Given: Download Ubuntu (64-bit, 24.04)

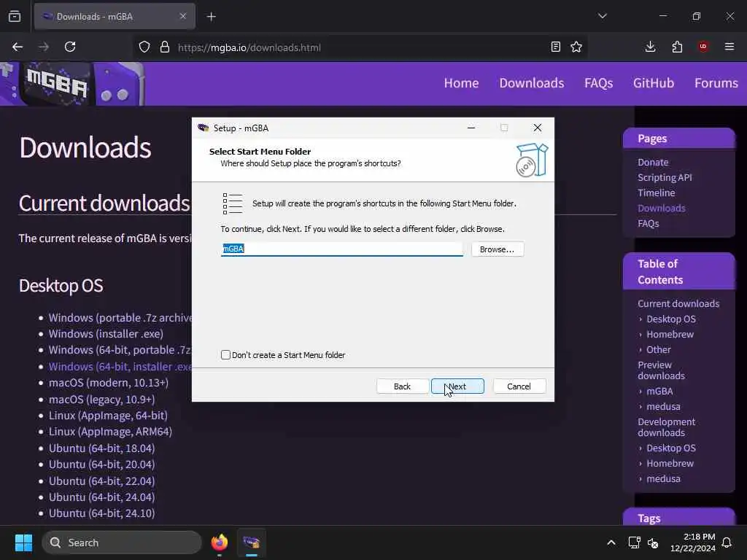Looking at the screenshot, I should (x=102, y=497).
